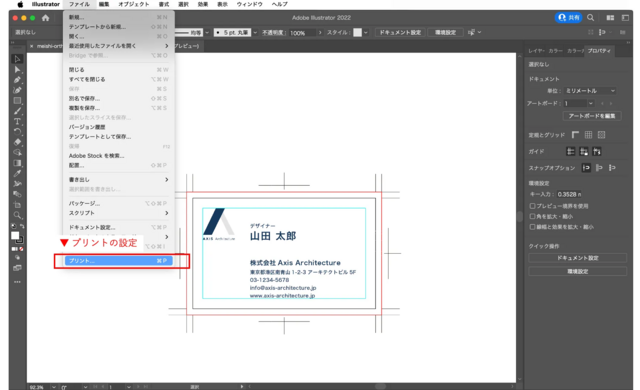Click the style color swatch in control bar
640x390 pixels.
[x=357, y=32]
